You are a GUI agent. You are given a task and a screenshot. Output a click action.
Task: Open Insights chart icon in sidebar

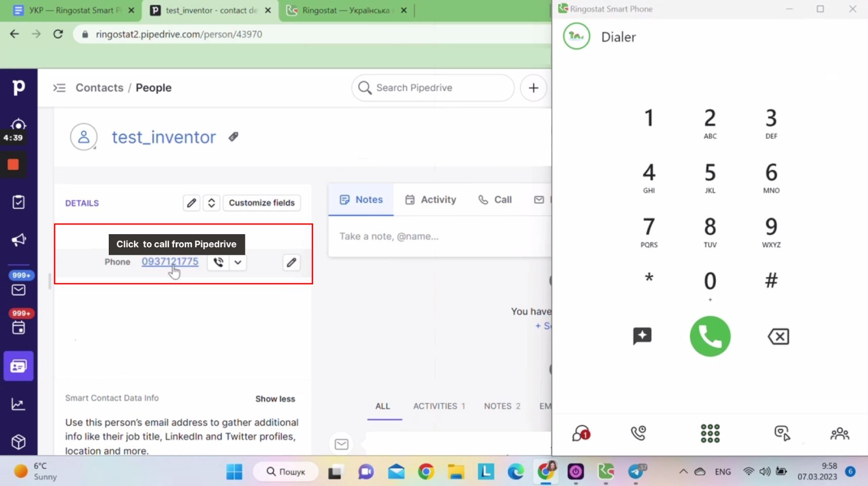(x=19, y=404)
